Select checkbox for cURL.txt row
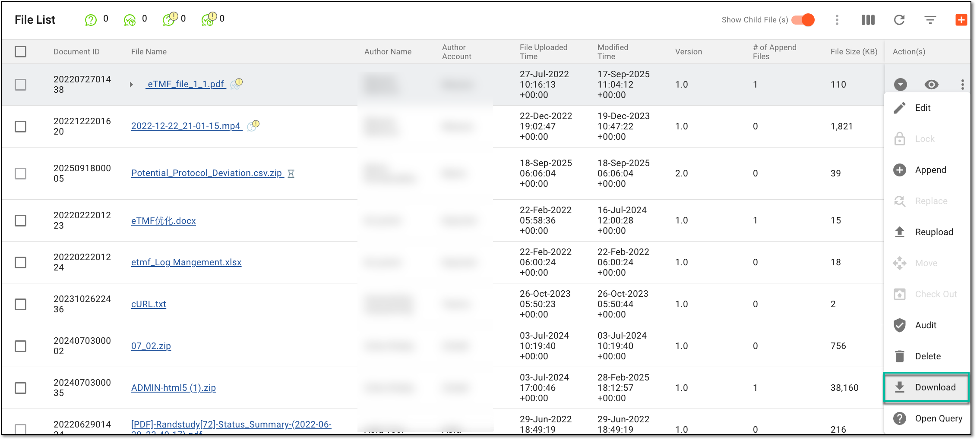980x440 pixels. click(x=20, y=304)
